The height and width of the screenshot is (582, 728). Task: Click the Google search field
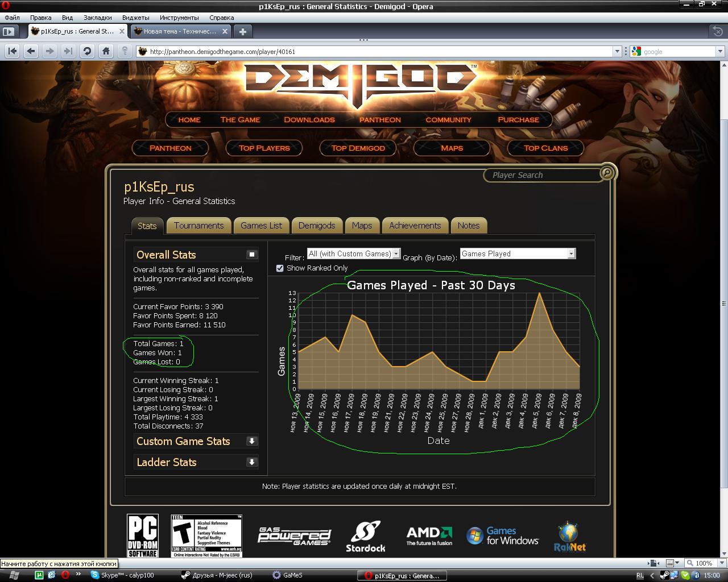tap(679, 52)
